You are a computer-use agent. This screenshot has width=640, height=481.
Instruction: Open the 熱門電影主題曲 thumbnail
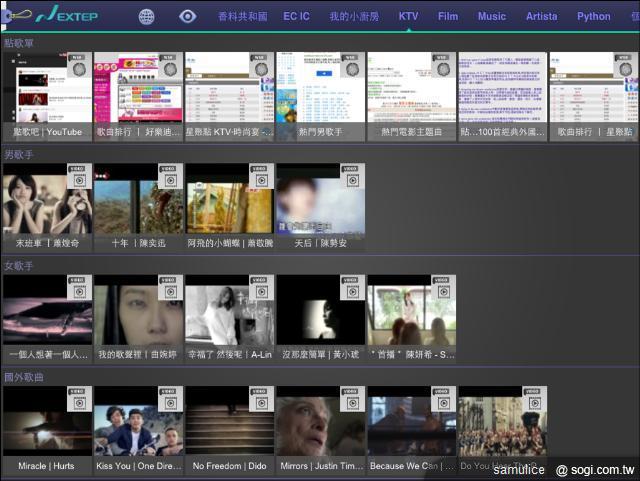pos(411,97)
